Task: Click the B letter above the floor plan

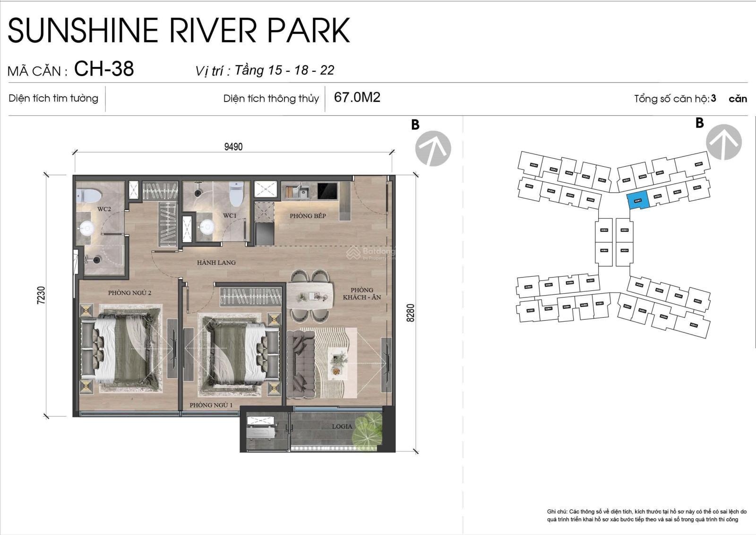Action: click(x=415, y=125)
